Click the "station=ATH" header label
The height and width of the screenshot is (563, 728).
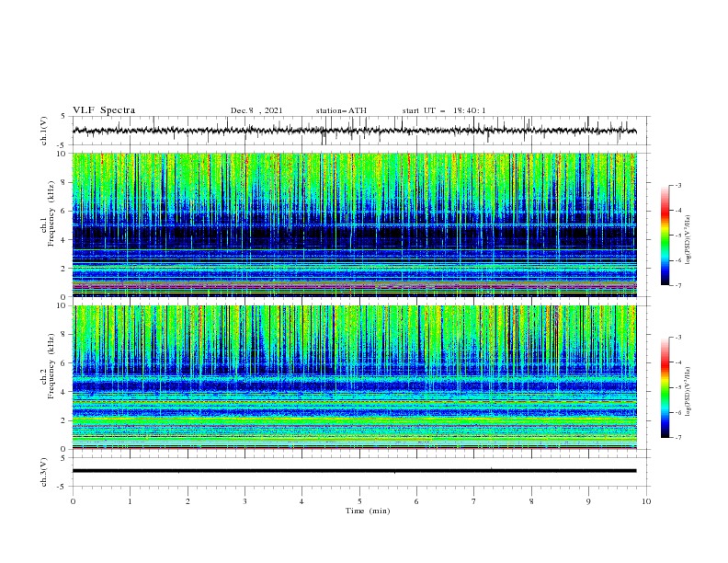click(341, 110)
